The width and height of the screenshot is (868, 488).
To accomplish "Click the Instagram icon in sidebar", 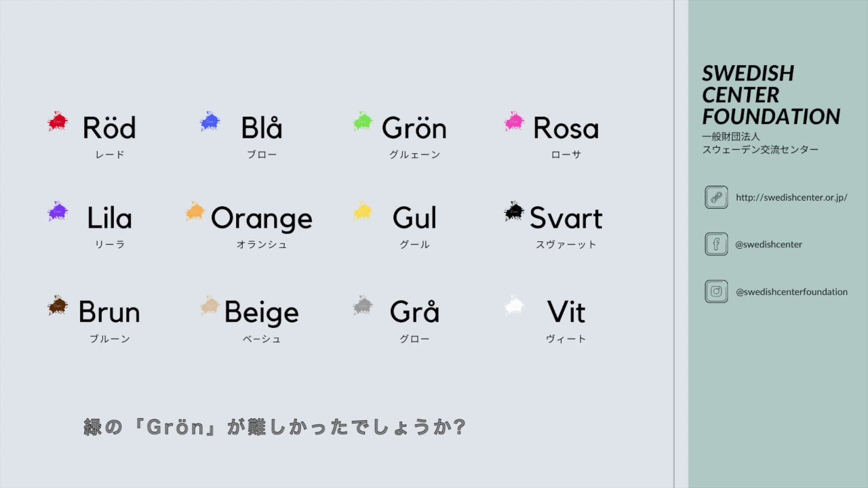I will 716,291.
